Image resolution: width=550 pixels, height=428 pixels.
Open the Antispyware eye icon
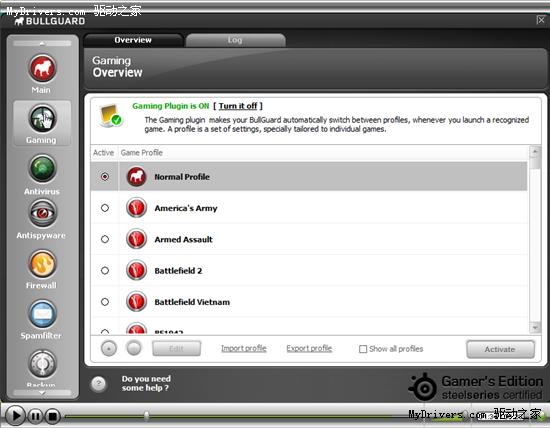(42, 213)
